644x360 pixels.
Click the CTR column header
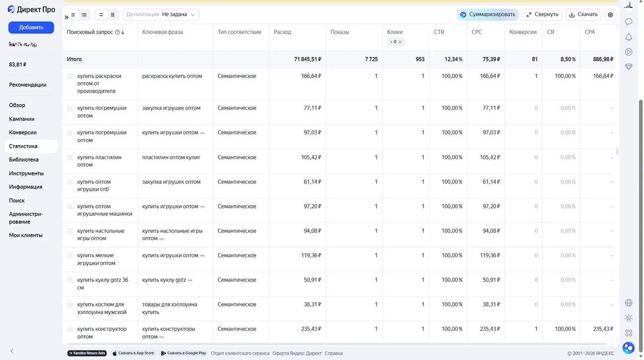(x=439, y=32)
